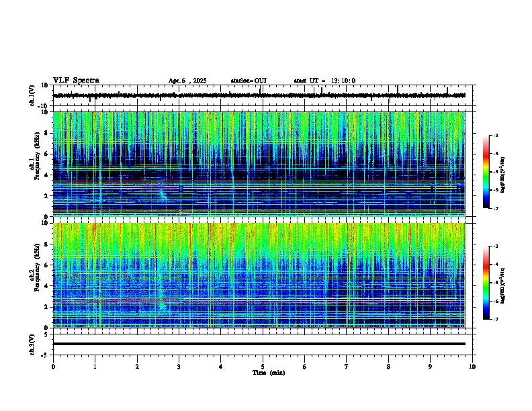The height and width of the screenshot is (411, 532).
Task: Click the ch.1 color bar's log(PSD) label
Action: point(503,175)
